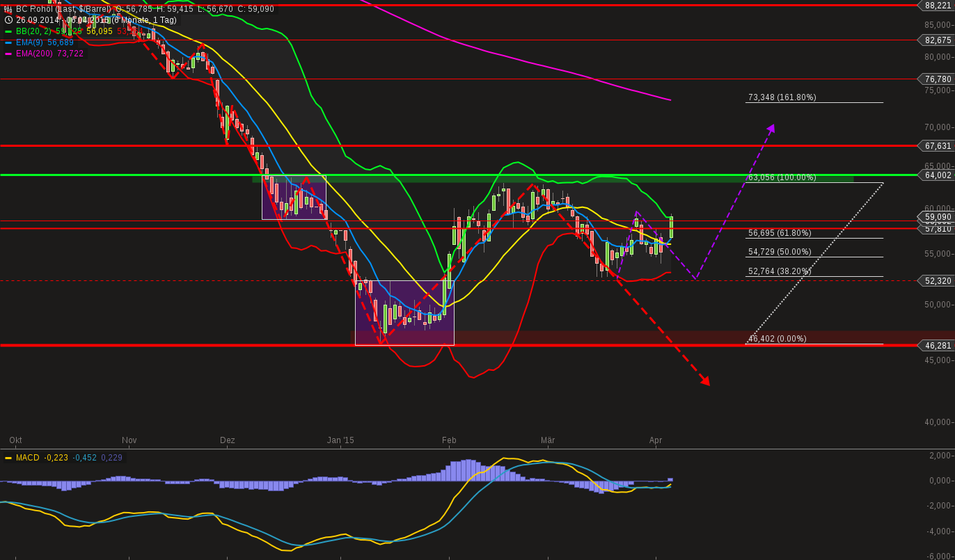
Task: Click the 75,000 price axis tick
Action: (938, 90)
